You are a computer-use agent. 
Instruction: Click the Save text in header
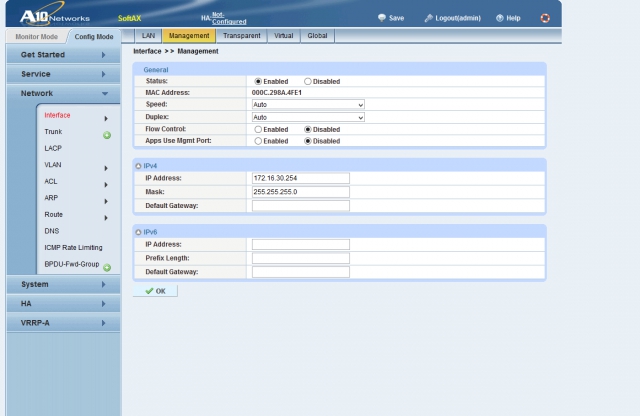tap(396, 18)
